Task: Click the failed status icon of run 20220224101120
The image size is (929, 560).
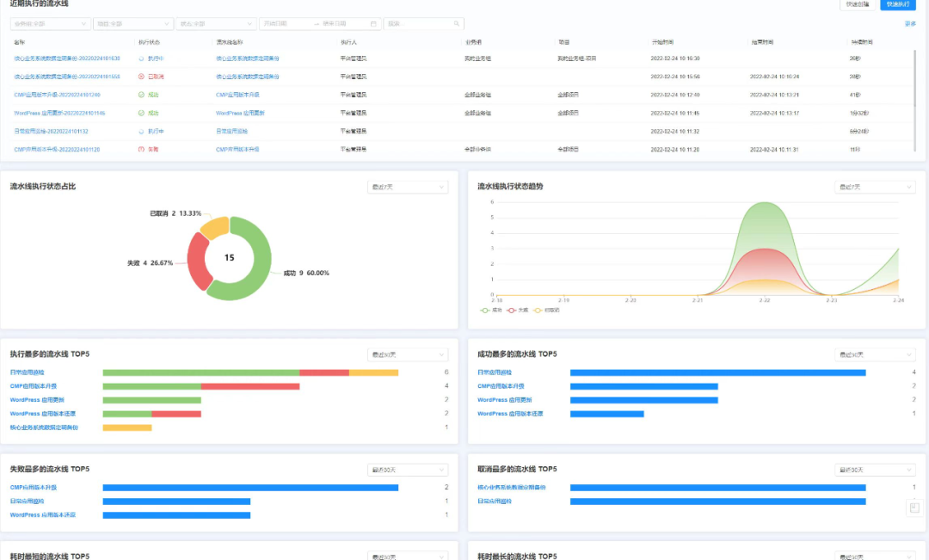Action: tap(141, 150)
